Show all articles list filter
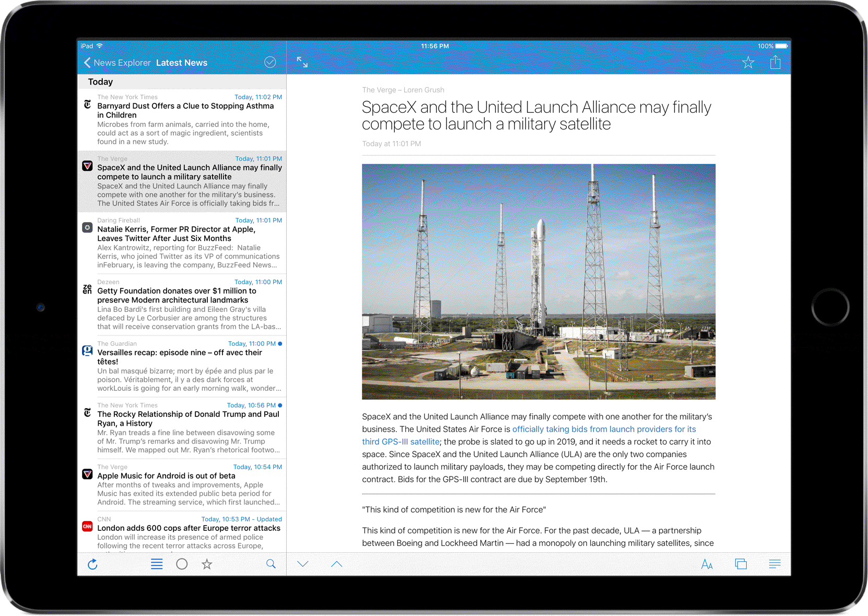The height and width of the screenshot is (616, 868). pos(157,564)
